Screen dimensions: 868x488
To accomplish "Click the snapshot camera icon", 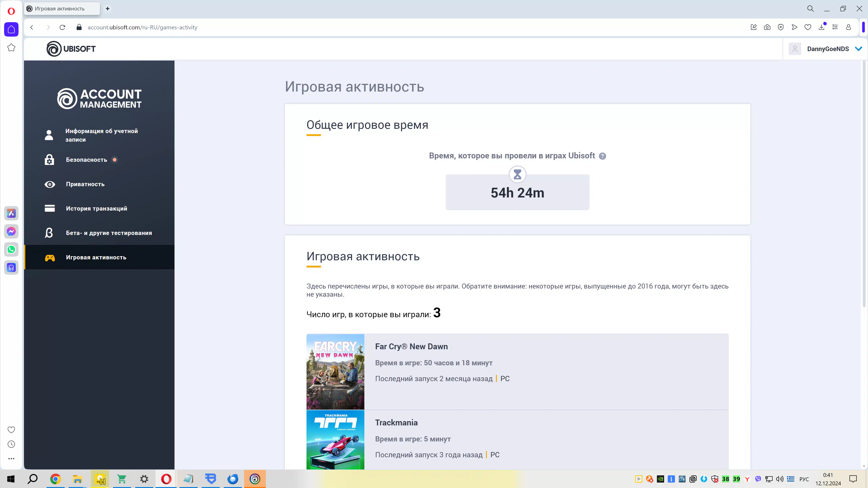I will (767, 27).
